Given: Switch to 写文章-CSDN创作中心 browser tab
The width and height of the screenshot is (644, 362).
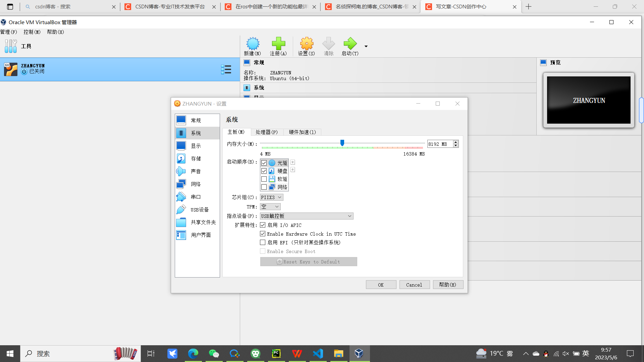Looking at the screenshot, I should 470,7.
